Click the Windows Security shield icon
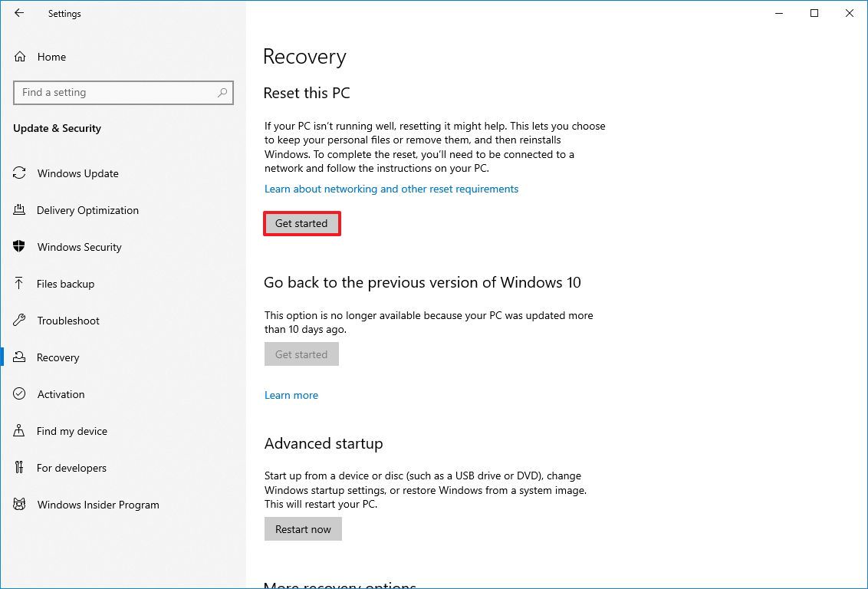The width and height of the screenshot is (868, 589). tap(20, 247)
